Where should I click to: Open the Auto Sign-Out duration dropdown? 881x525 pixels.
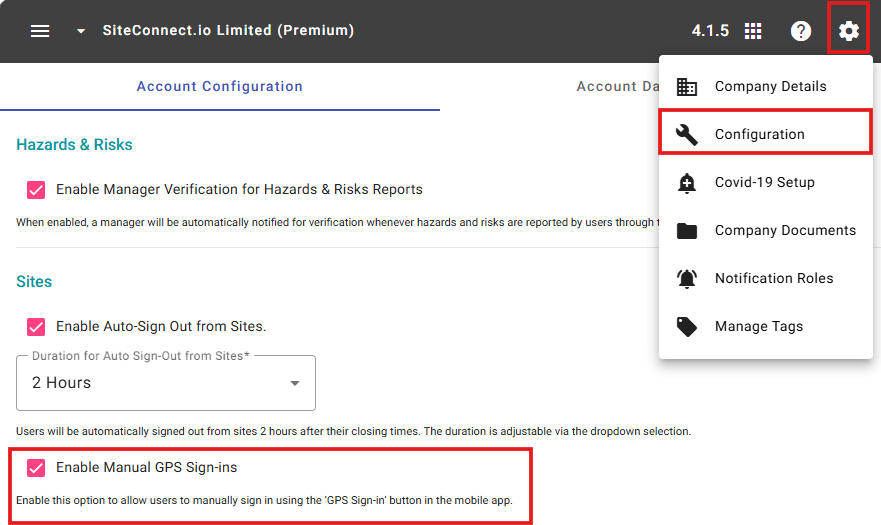(165, 383)
